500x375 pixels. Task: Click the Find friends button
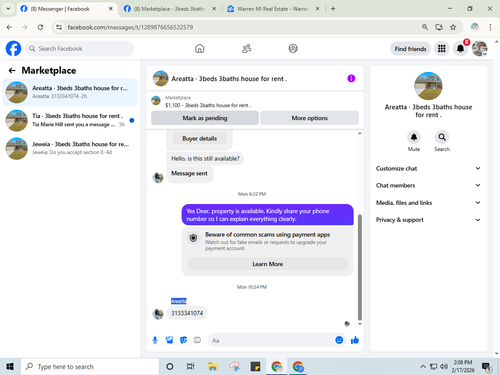(410, 49)
